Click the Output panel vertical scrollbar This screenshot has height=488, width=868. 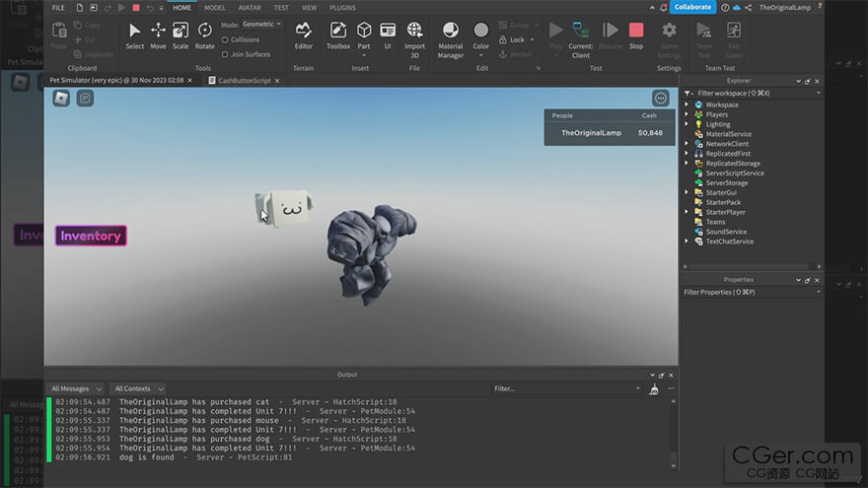(x=673, y=433)
